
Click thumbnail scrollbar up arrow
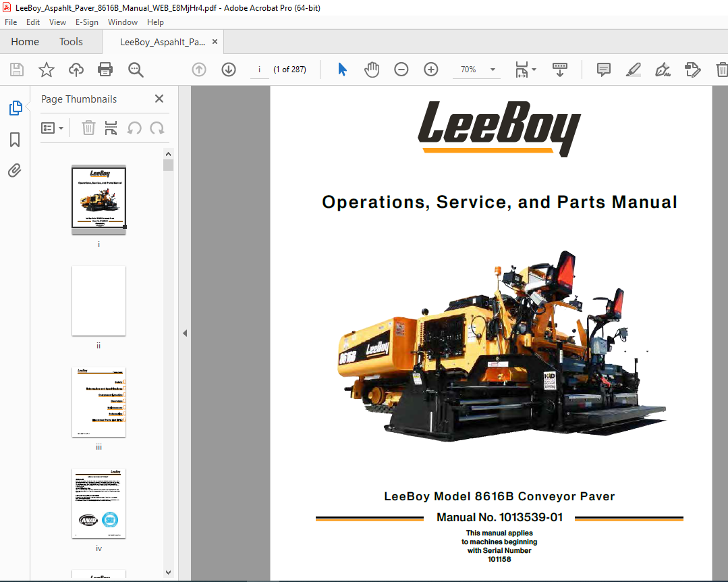(168, 154)
